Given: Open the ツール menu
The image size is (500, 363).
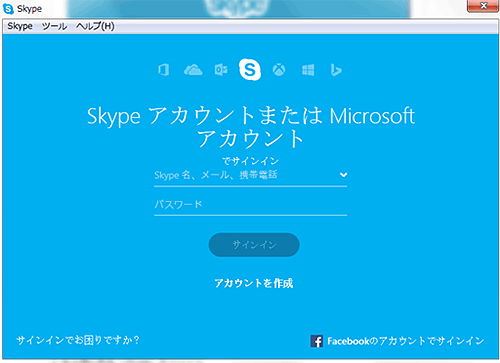Looking at the screenshot, I should point(54,26).
